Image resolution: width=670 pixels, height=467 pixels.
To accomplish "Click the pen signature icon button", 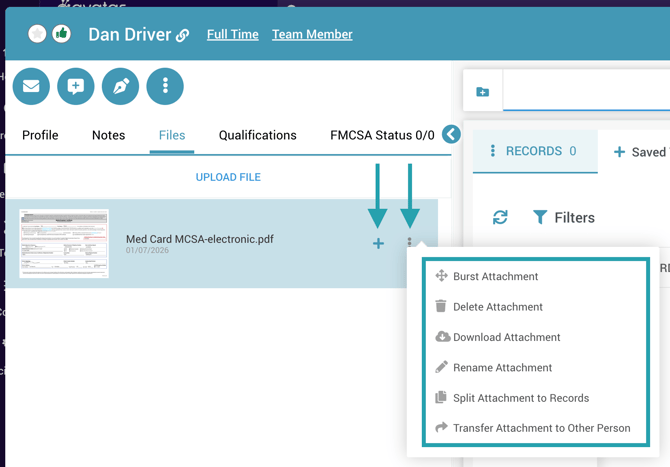I will click(120, 86).
